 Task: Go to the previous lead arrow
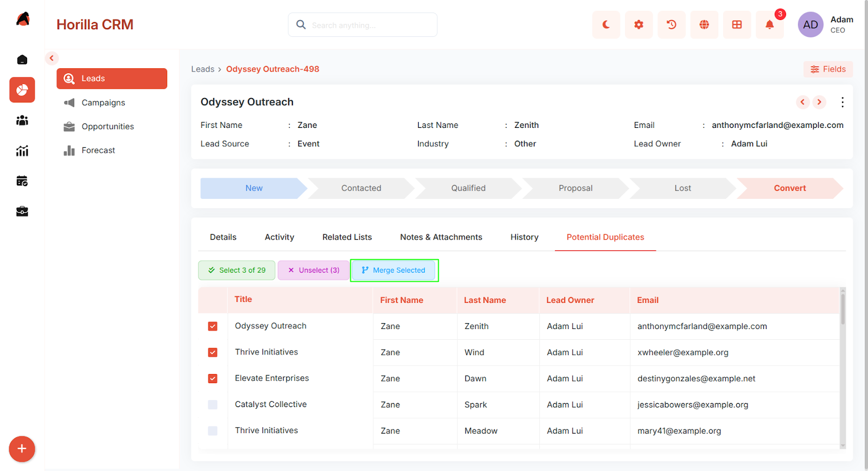pyautogui.click(x=803, y=102)
